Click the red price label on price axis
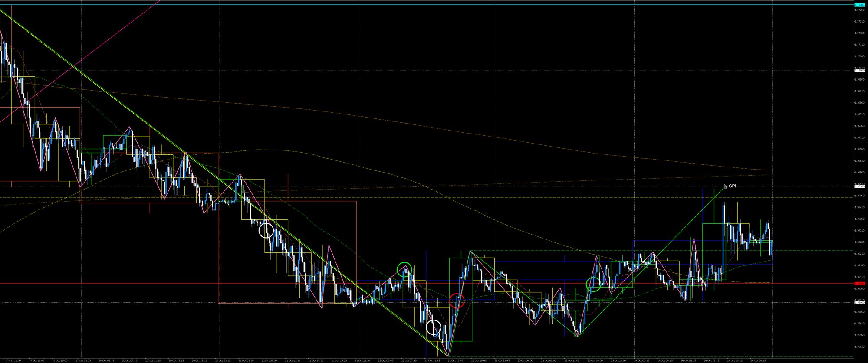 coord(859,284)
